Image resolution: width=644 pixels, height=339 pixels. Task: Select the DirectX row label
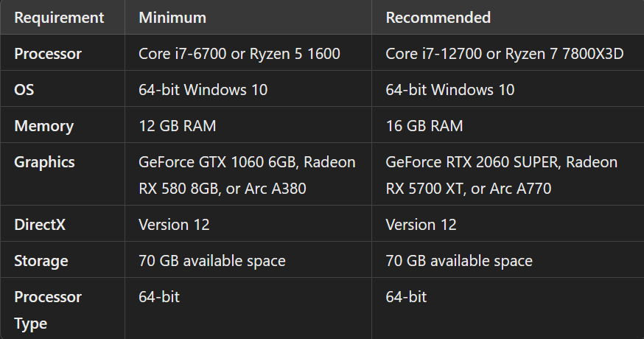click(x=40, y=225)
